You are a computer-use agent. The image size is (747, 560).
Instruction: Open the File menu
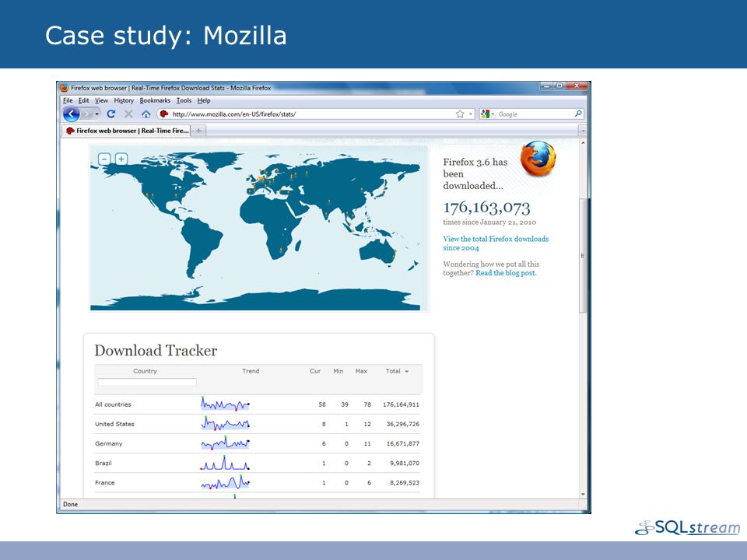[x=68, y=100]
